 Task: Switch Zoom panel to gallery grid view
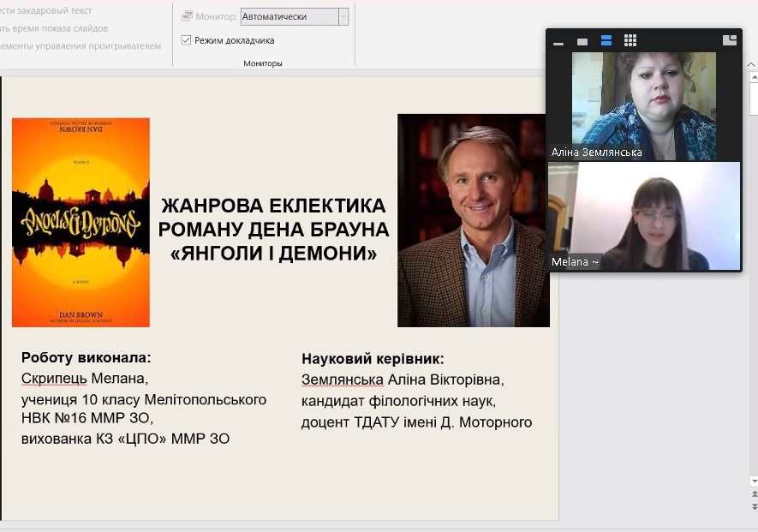coord(630,40)
